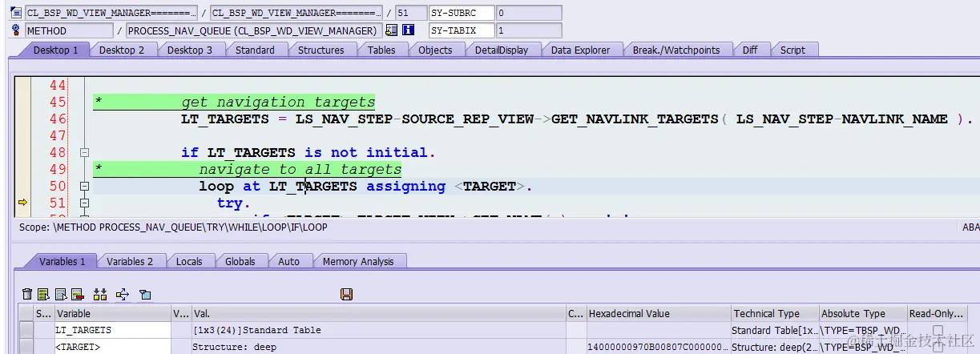Click the GET_NAVLINK_TARGETS method call in code

(x=635, y=119)
